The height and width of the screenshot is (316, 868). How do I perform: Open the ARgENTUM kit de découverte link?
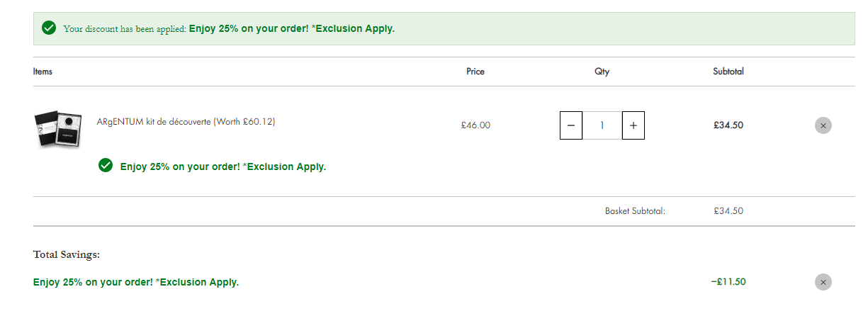186,122
